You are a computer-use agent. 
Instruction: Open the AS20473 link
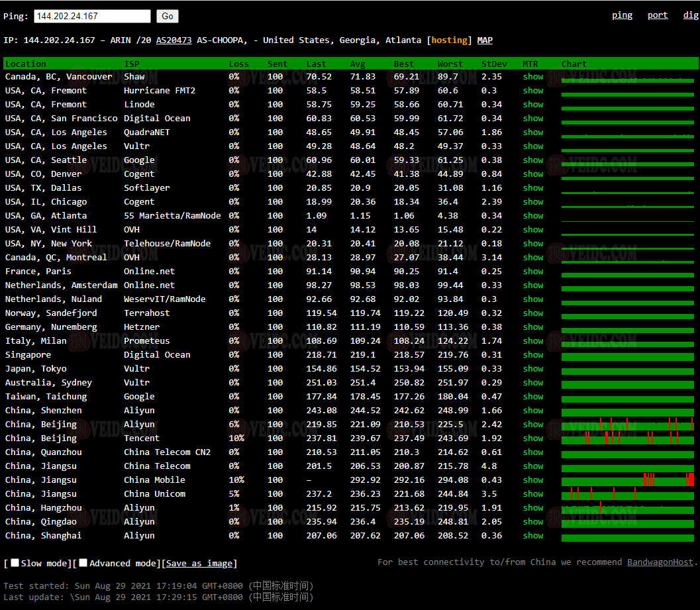(x=174, y=40)
